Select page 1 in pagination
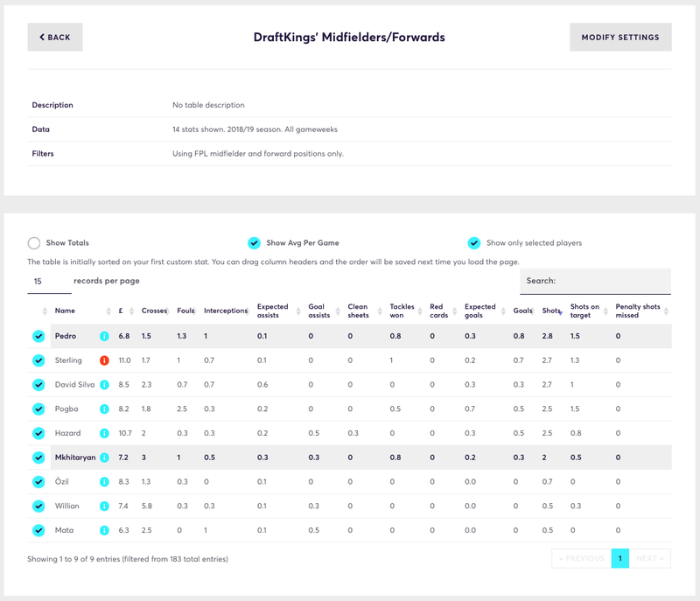 (620, 558)
